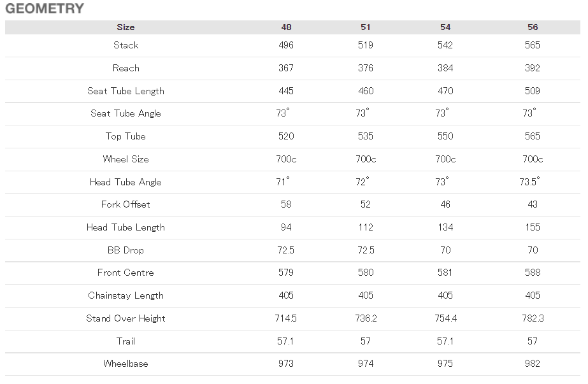Screen dimensions: 588x384
Task: Click the Wheel Size row label
Action: pos(125,159)
